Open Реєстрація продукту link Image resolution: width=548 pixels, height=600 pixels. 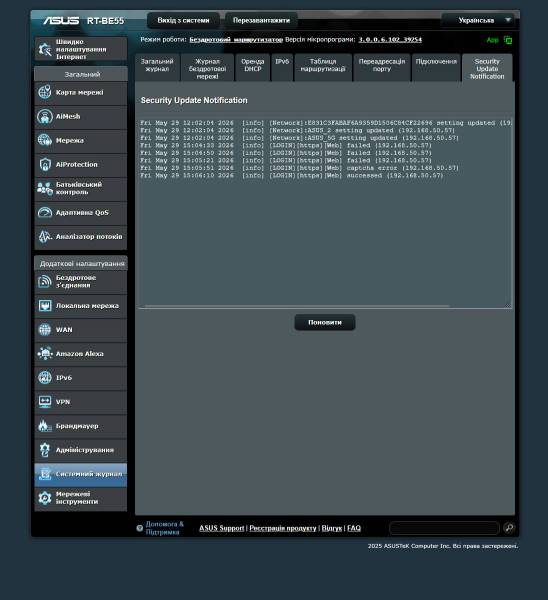click(283, 528)
